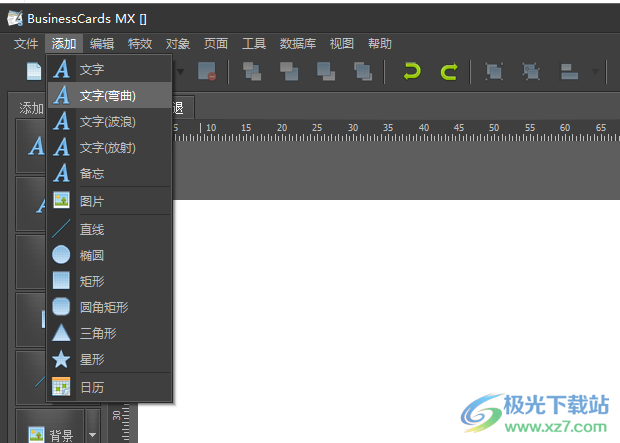Switch to the 添加 side panel tab

[x=31, y=108]
